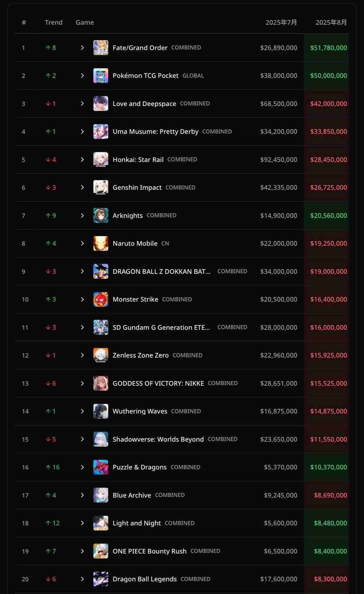Expand the Genshin Impact row chevron

(x=82, y=188)
